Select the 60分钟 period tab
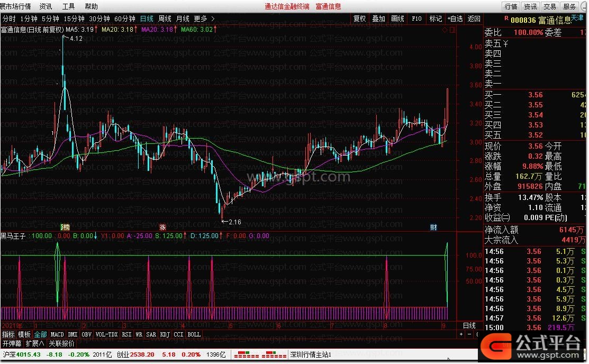 point(125,19)
